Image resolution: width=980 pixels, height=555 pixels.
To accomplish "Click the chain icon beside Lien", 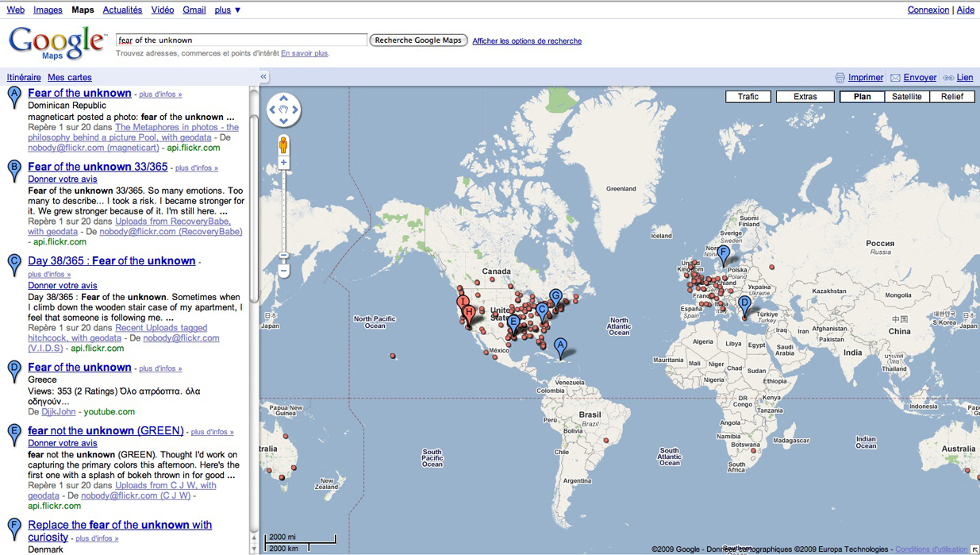I will point(948,78).
